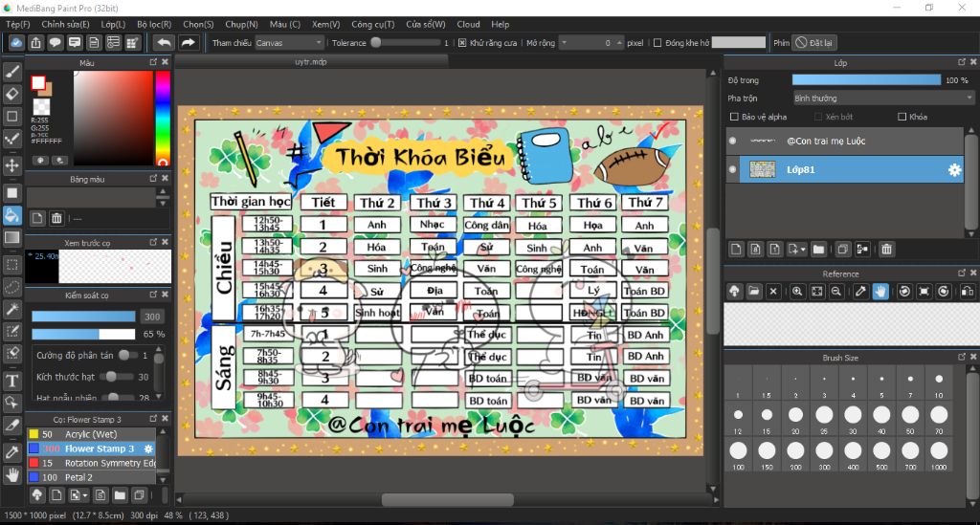Close the Reference panel
This screenshot has height=525, width=980.
973,273
